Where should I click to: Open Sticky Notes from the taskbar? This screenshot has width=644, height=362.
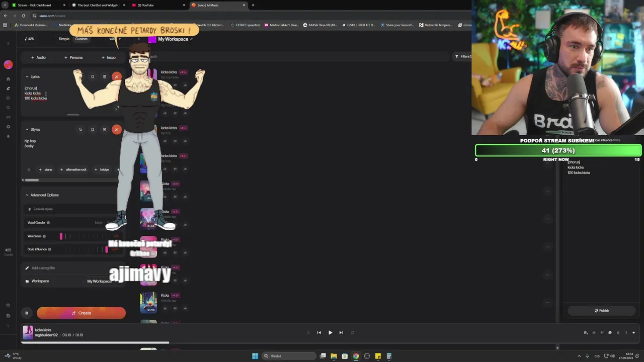(x=378, y=356)
